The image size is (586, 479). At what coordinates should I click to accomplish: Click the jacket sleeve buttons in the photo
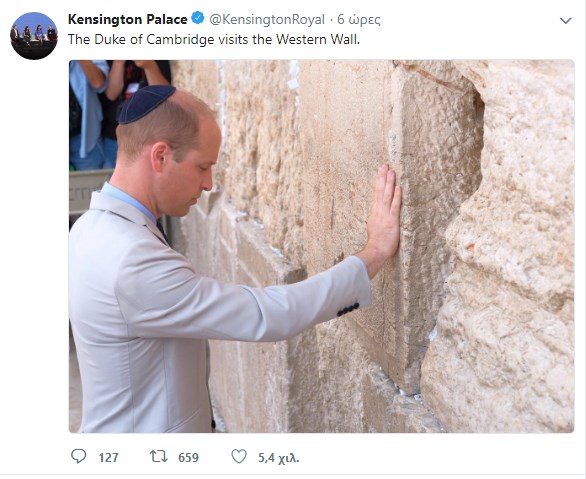(x=348, y=309)
